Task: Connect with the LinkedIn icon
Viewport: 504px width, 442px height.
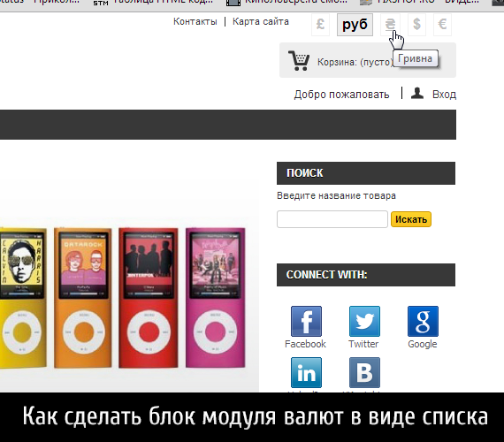Action: click(x=306, y=372)
